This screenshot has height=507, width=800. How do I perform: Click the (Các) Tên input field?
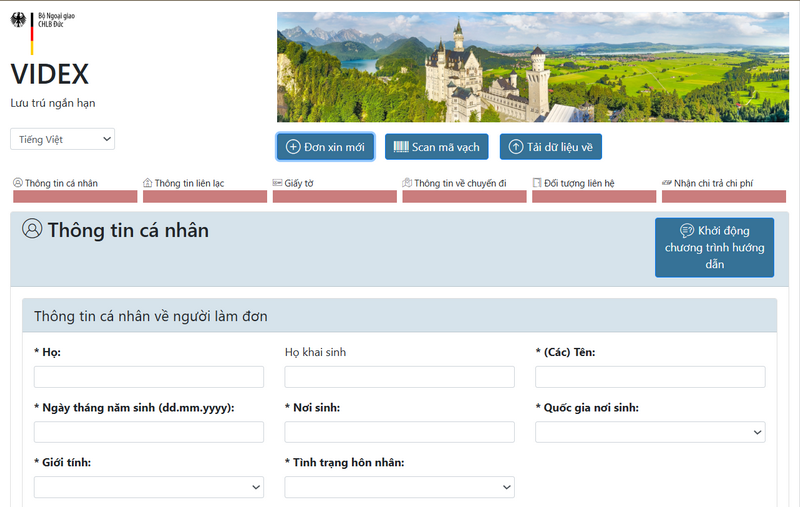pyautogui.click(x=650, y=377)
